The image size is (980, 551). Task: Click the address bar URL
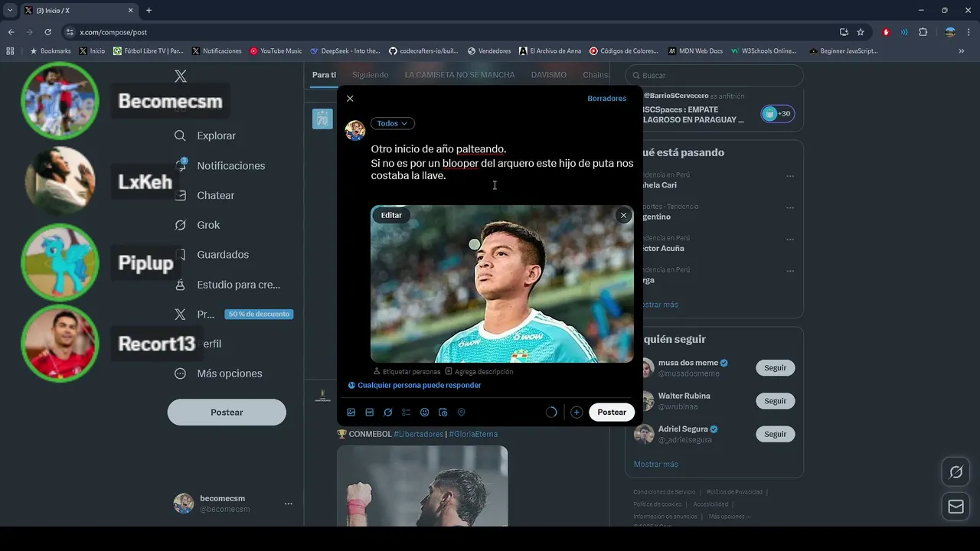(113, 32)
